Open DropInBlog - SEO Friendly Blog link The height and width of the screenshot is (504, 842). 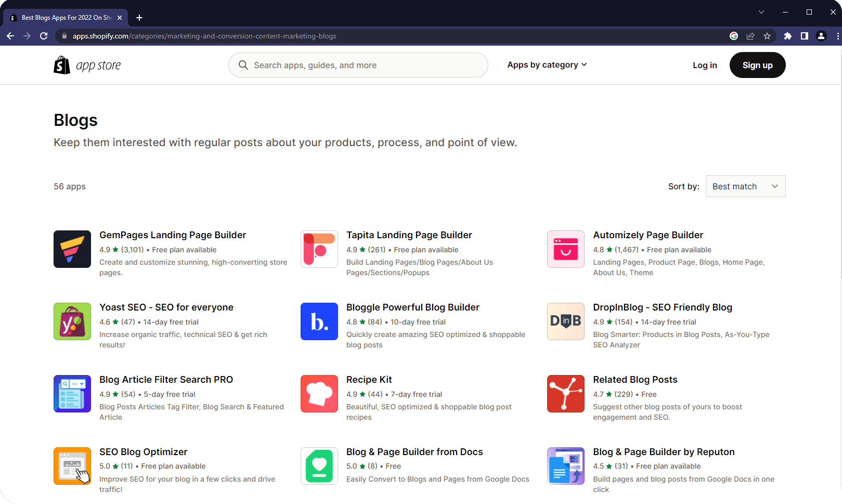(663, 307)
